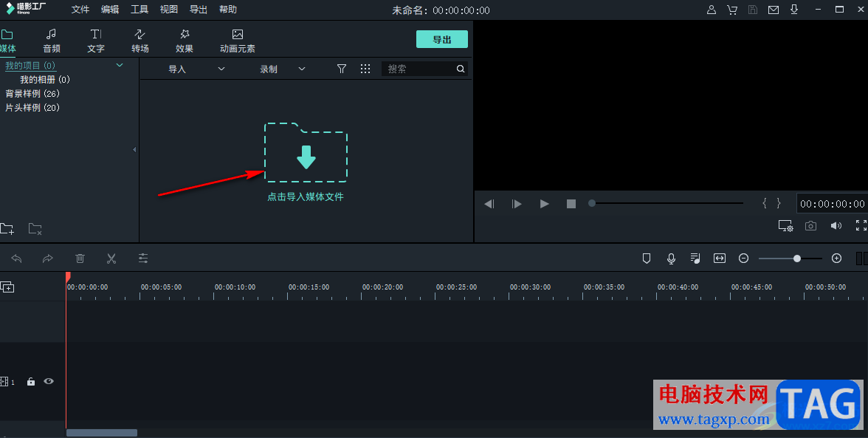Image resolution: width=868 pixels, height=438 pixels.
Task: Click the preview timecode field
Action: pyautogui.click(x=832, y=204)
